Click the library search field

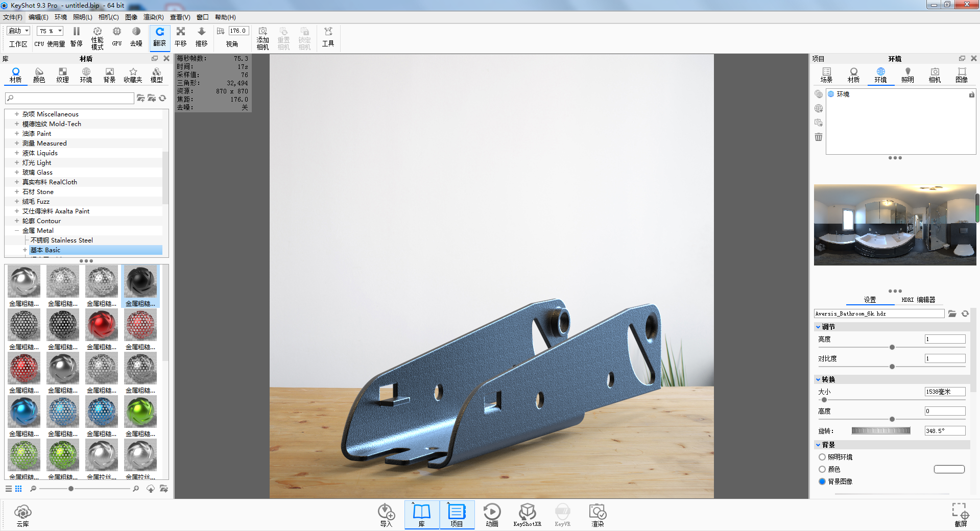[70, 98]
